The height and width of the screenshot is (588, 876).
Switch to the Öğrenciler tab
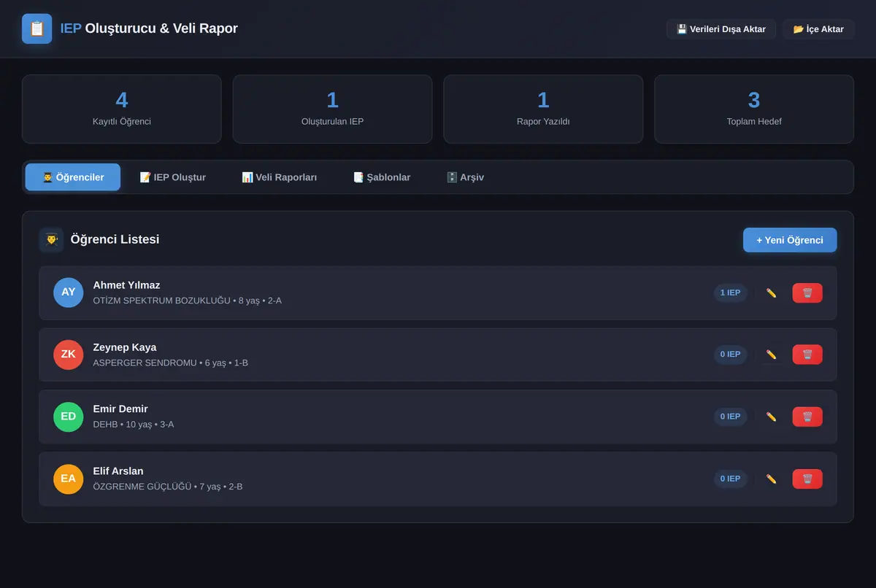coord(73,177)
